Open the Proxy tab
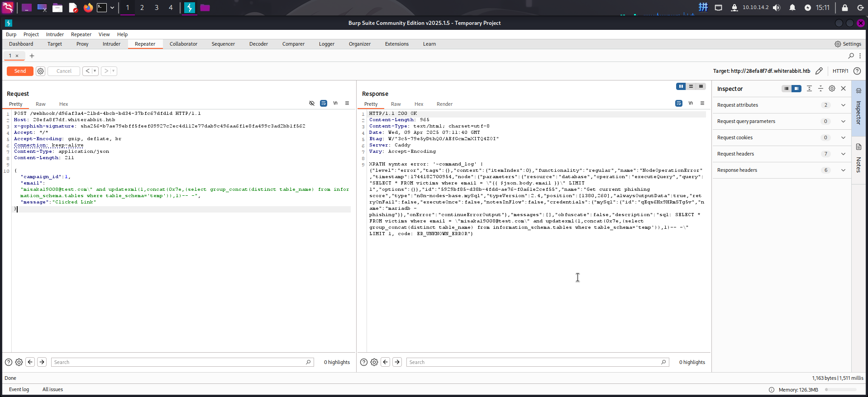Screen dimensions: 868x397 (82, 44)
